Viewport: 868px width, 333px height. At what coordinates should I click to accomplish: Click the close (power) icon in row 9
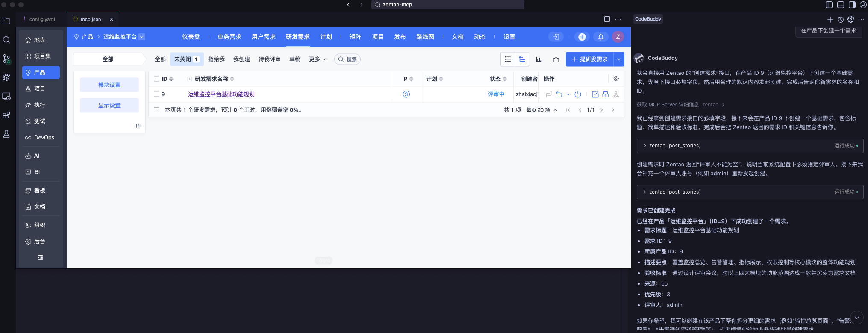(578, 94)
